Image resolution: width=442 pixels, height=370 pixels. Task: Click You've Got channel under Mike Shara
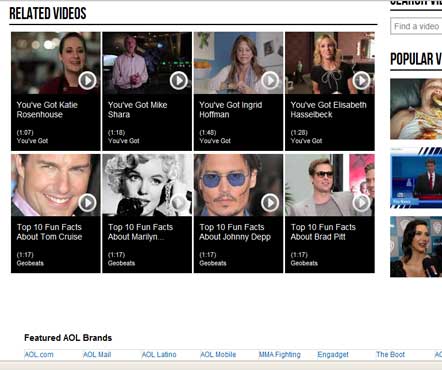coord(124,141)
